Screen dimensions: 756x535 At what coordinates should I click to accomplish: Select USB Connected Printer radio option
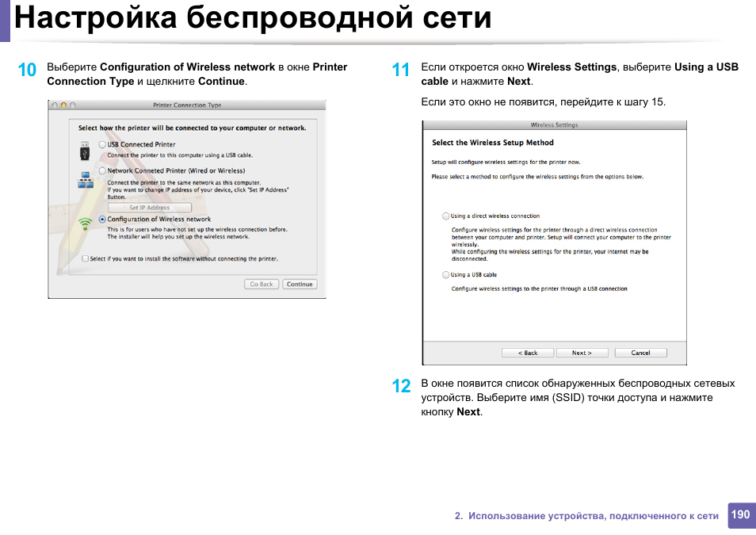102,145
